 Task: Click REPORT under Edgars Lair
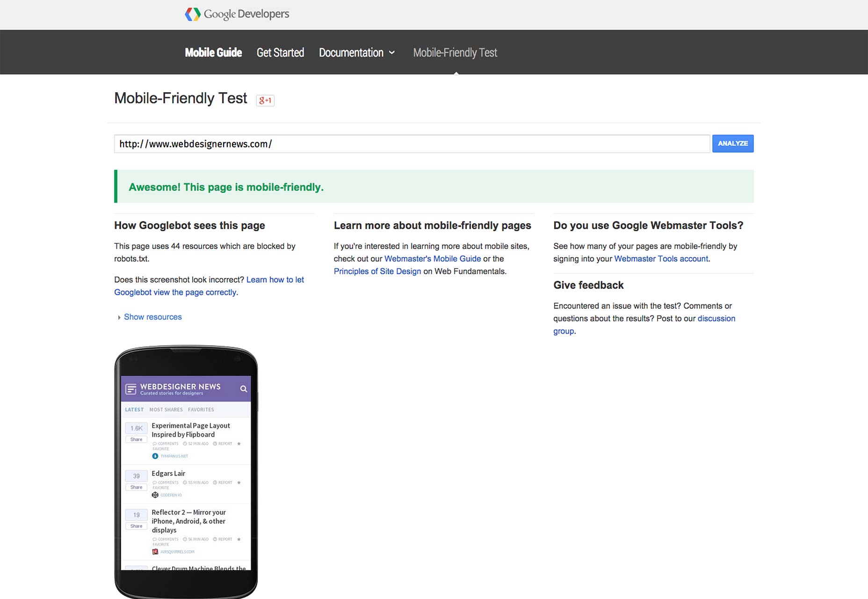223,482
